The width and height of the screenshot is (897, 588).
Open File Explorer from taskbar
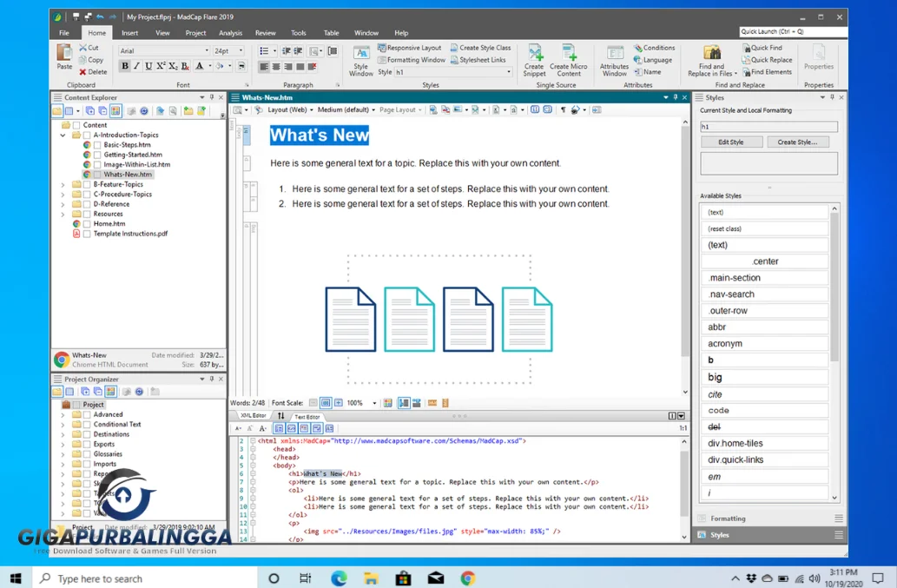point(371,578)
